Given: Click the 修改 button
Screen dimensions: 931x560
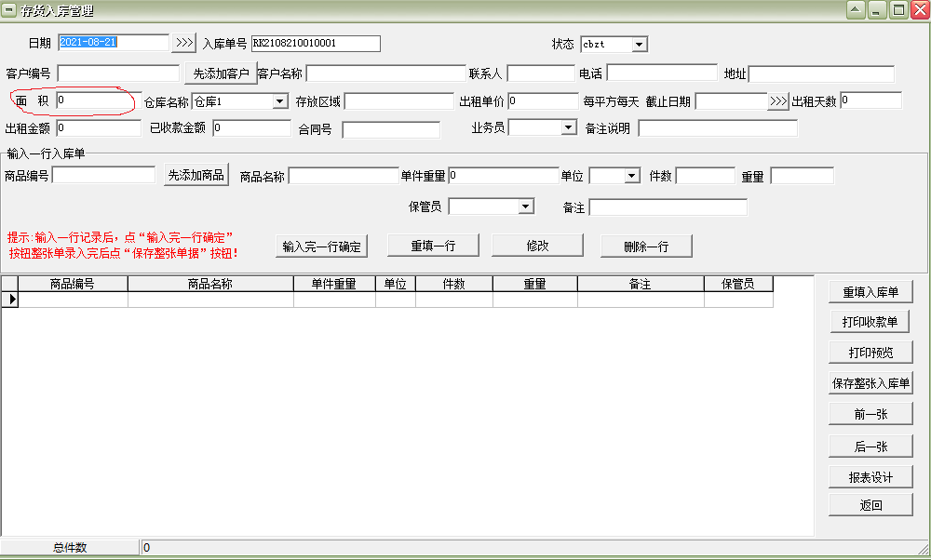Looking at the screenshot, I should (537, 246).
